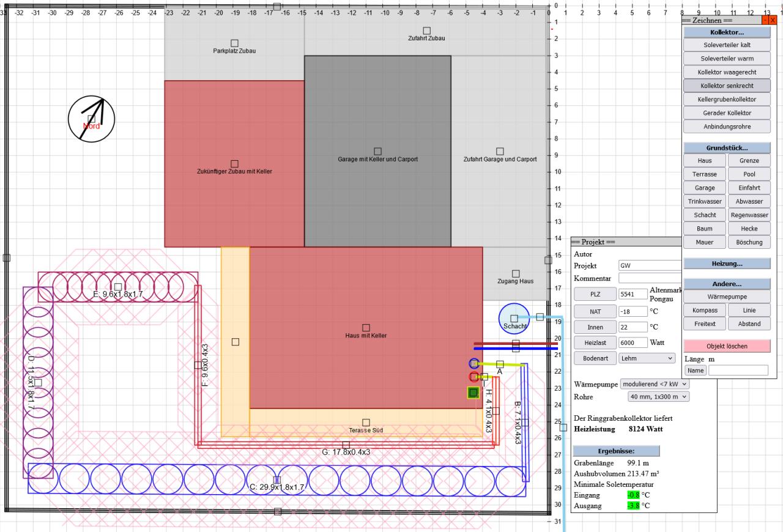Add a Kellergrubenkollektor
This screenshot has width=783, height=532.
pos(727,99)
